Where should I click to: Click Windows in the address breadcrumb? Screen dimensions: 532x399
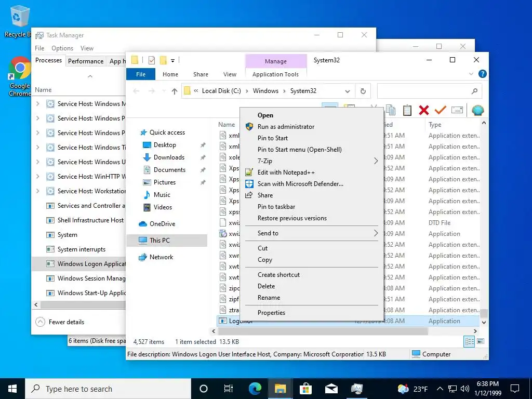[265, 91]
